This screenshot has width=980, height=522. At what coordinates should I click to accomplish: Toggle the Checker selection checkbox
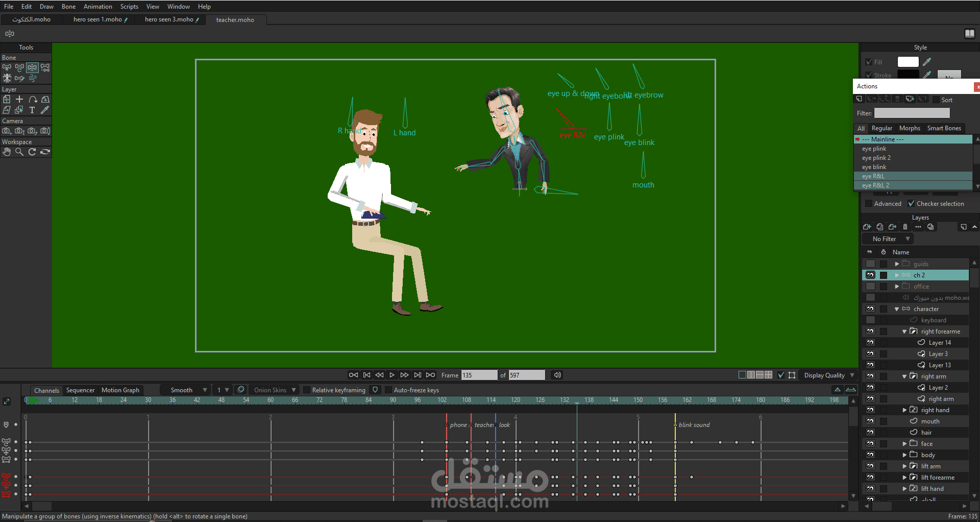[911, 203]
